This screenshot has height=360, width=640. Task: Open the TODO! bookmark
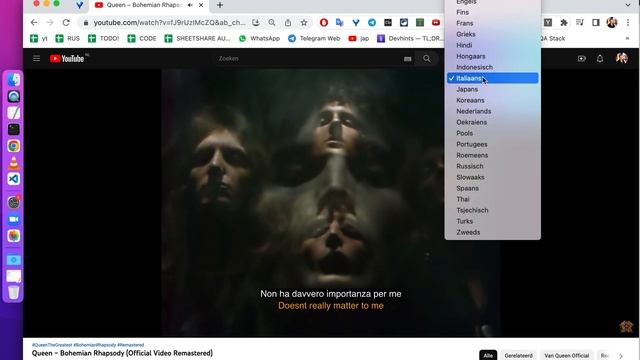(x=104, y=38)
